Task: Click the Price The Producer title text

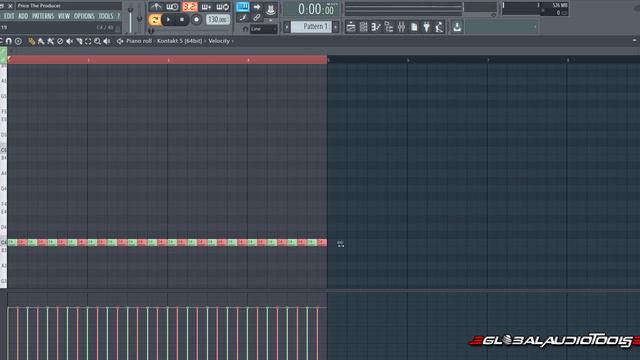Action: coord(39,6)
